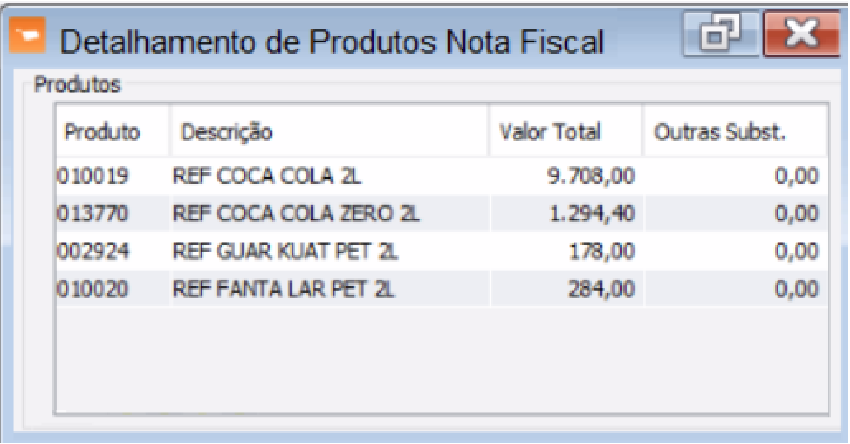Screen dimensions: 850x444
Task: Click the 1.294,40 value cell
Action: tap(590, 213)
